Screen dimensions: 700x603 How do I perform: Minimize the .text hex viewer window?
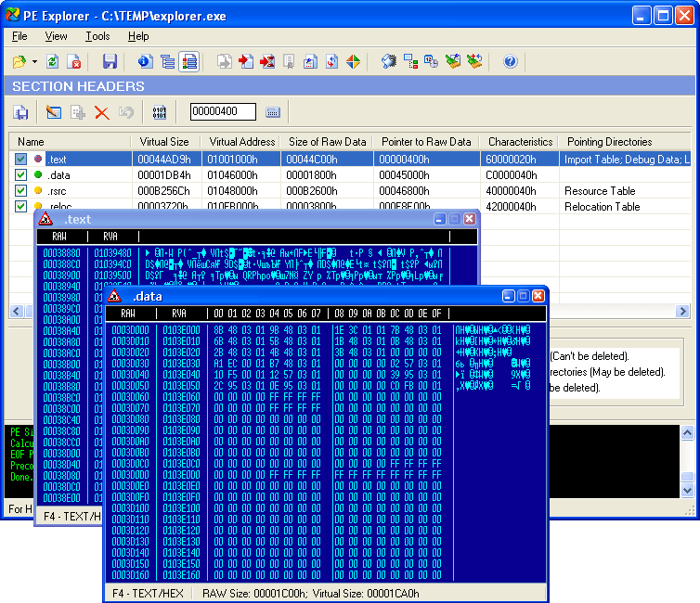point(440,219)
